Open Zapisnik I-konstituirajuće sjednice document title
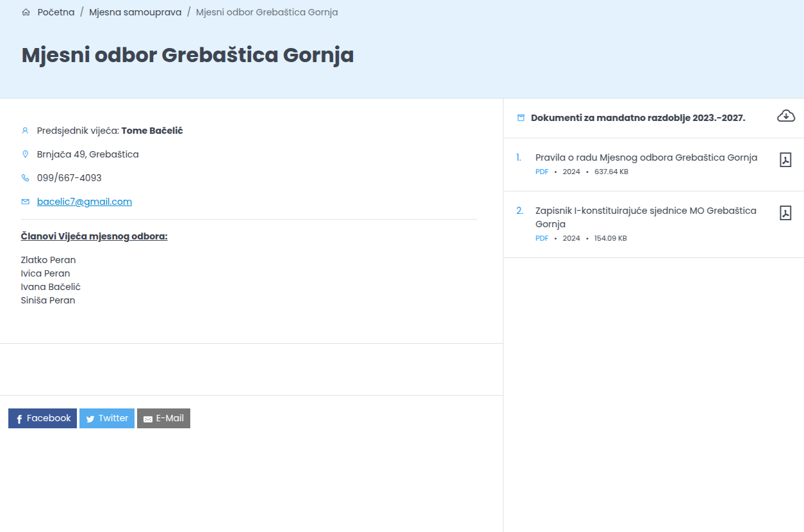The height and width of the screenshot is (532, 804). (x=646, y=217)
